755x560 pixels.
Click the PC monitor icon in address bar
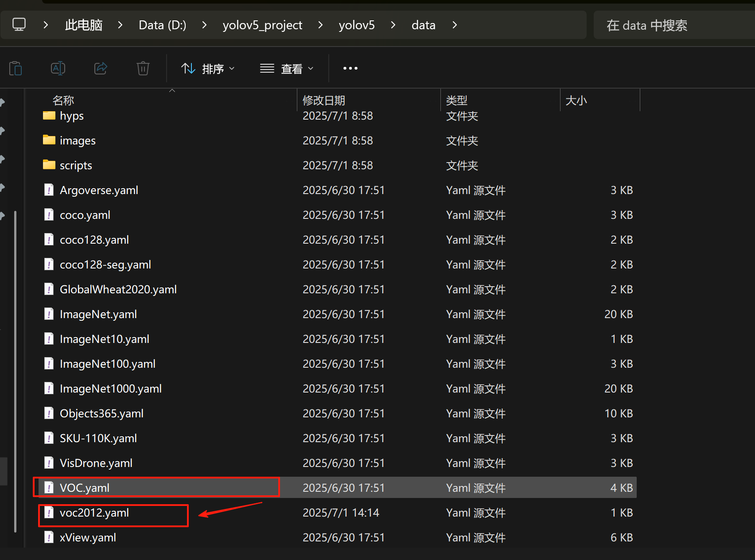pos(19,24)
